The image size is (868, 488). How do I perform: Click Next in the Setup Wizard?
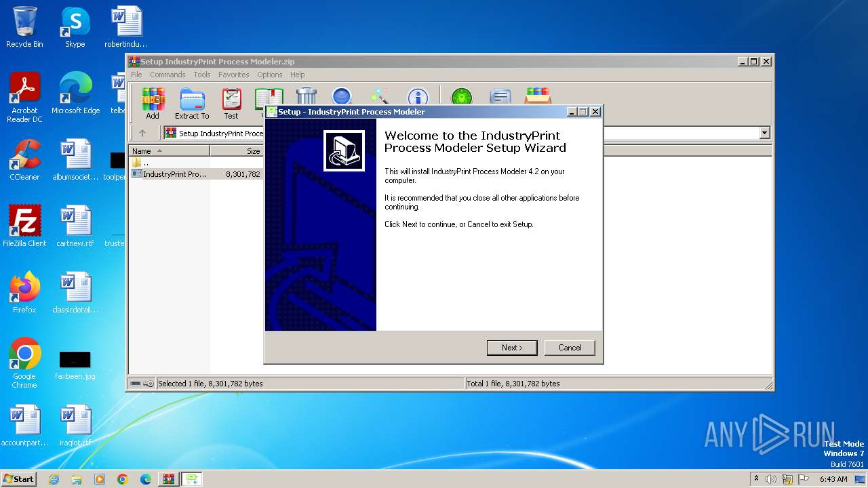pos(512,348)
